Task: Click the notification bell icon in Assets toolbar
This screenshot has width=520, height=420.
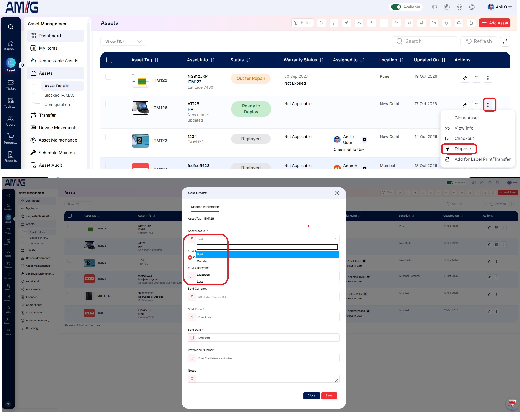Action: 446,23
